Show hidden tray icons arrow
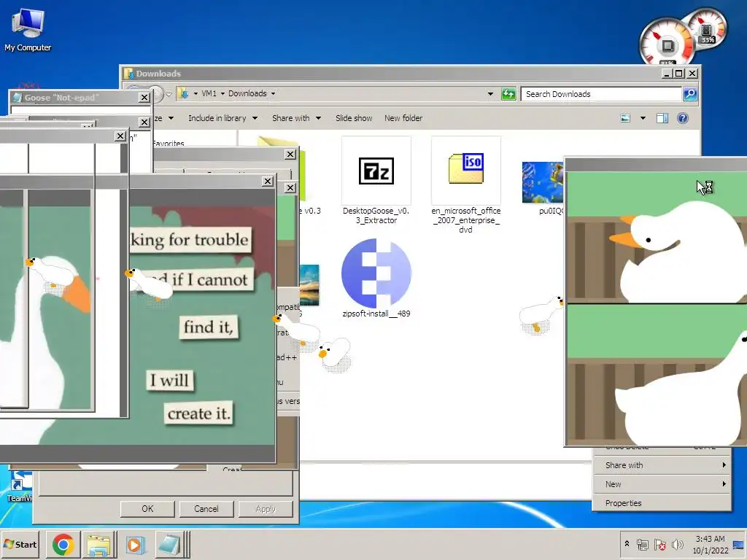Screen dimensions: 747x560 click(x=627, y=544)
